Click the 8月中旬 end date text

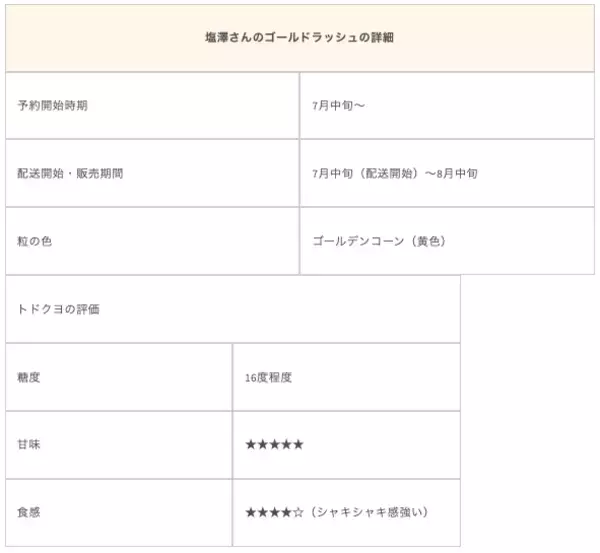pos(455,173)
